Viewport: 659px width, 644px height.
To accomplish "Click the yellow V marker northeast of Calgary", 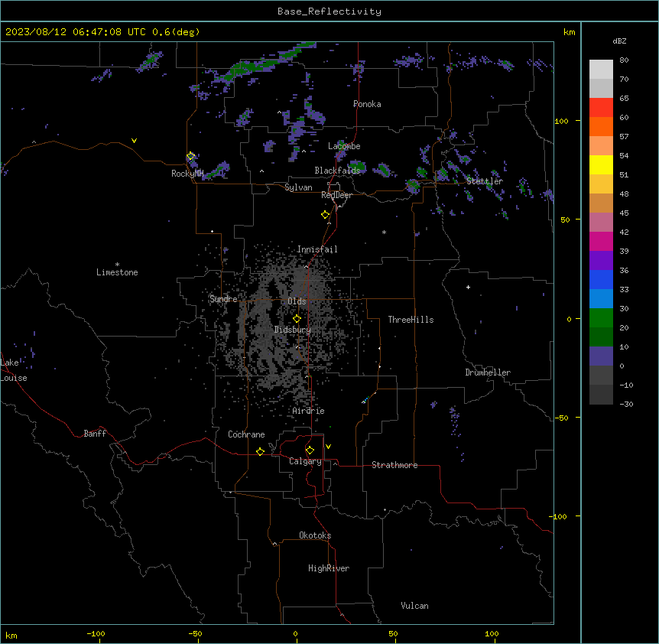I will click(328, 447).
